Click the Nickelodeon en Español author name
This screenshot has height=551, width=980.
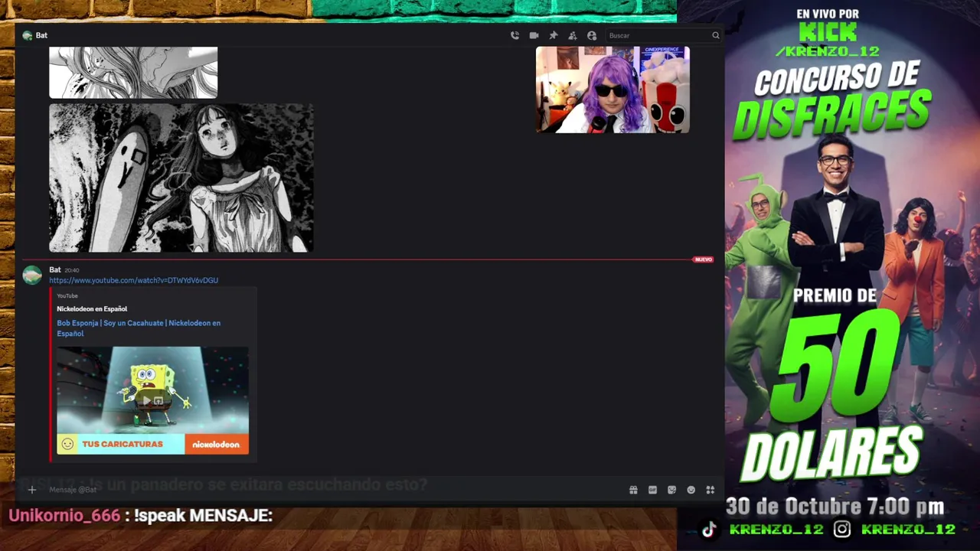(x=92, y=308)
